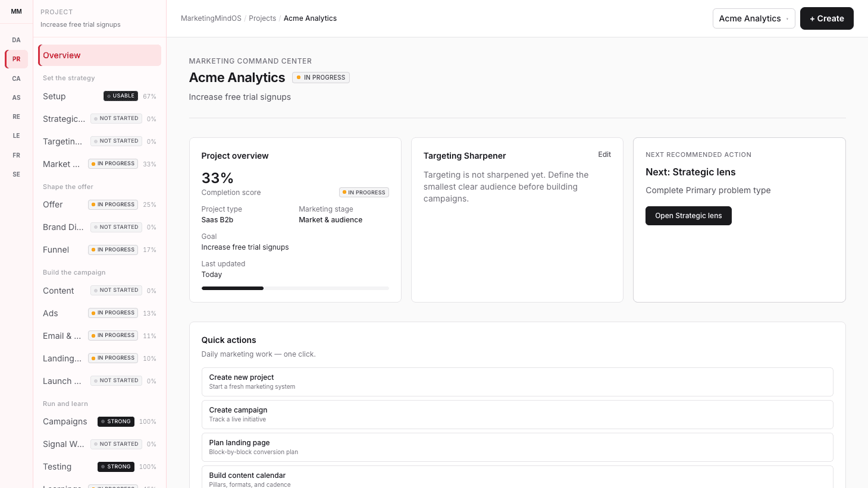Select the PR rail item
This screenshot has height=488, width=868.
click(16, 59)
